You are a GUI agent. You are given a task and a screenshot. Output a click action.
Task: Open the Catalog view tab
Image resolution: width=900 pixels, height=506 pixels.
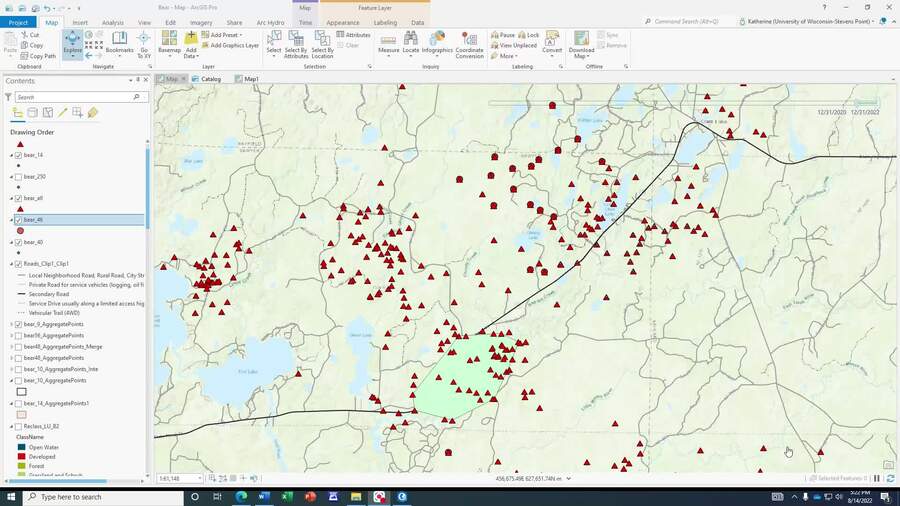[210, 79]
